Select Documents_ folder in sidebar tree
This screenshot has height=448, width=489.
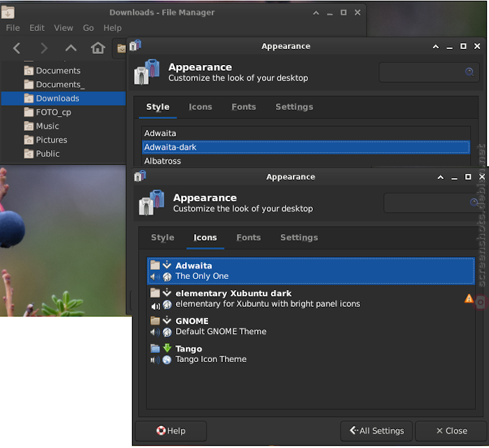pyautogui.click(x=64, y=85)
